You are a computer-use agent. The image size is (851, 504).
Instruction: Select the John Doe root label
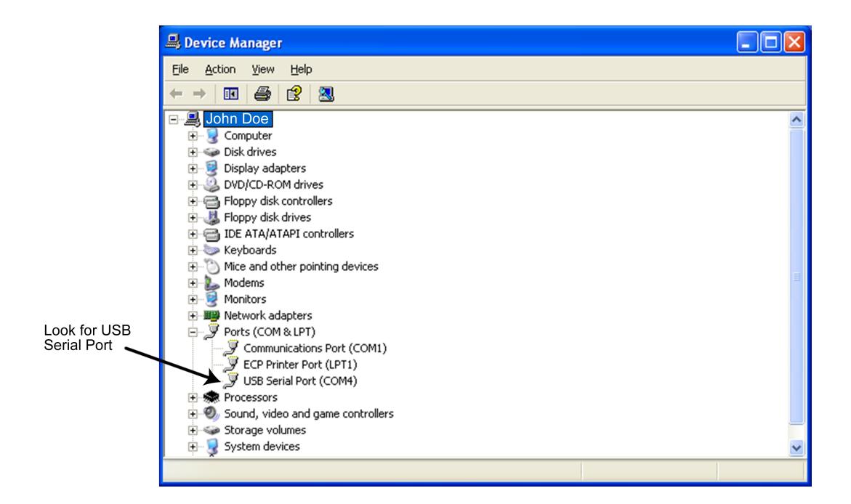(x=237, y=119)
